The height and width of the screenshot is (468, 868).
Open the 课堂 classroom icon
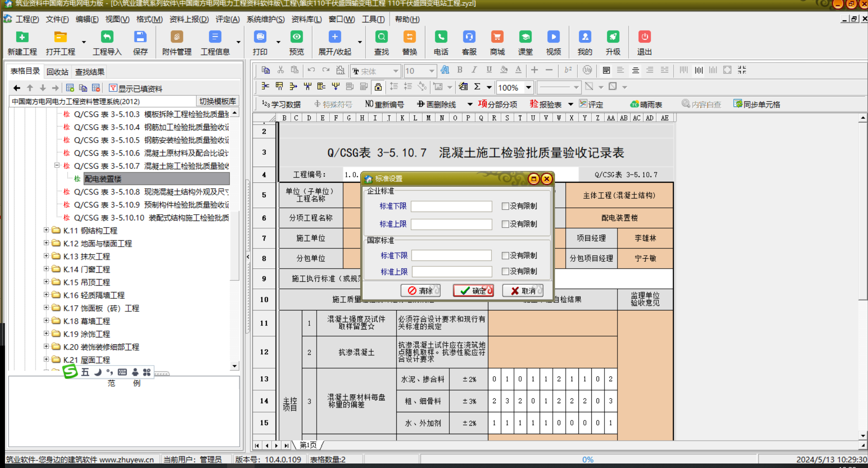pos(525,37)
